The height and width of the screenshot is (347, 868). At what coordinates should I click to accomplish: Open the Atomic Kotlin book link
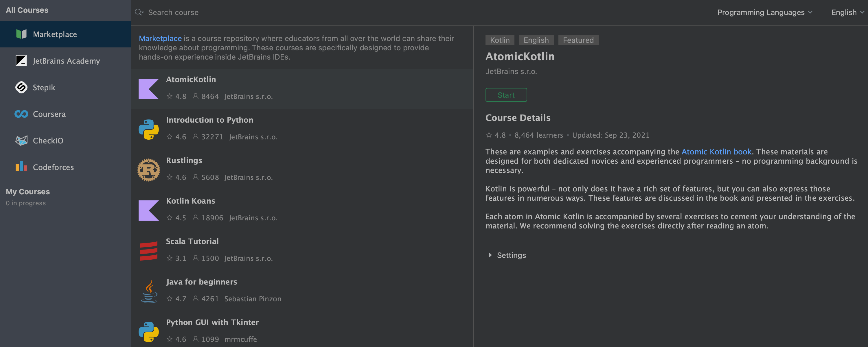(x=716, y=152)
